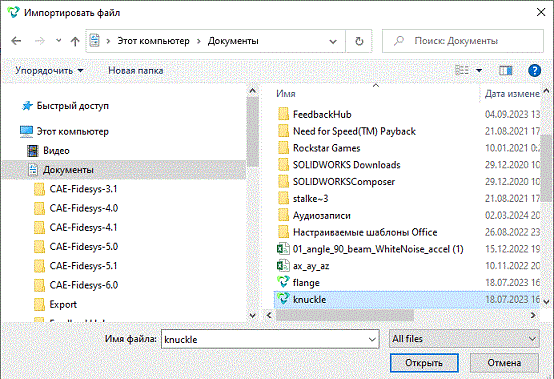Viewport: 554px width, 379px height.
Task: Select the Аудиозаписи folder icon
Action: point(283,215)
